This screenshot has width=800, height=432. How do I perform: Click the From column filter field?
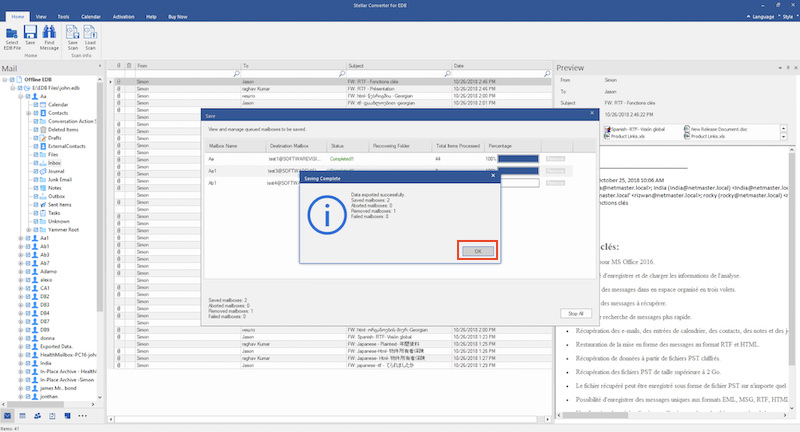point(187,74)
